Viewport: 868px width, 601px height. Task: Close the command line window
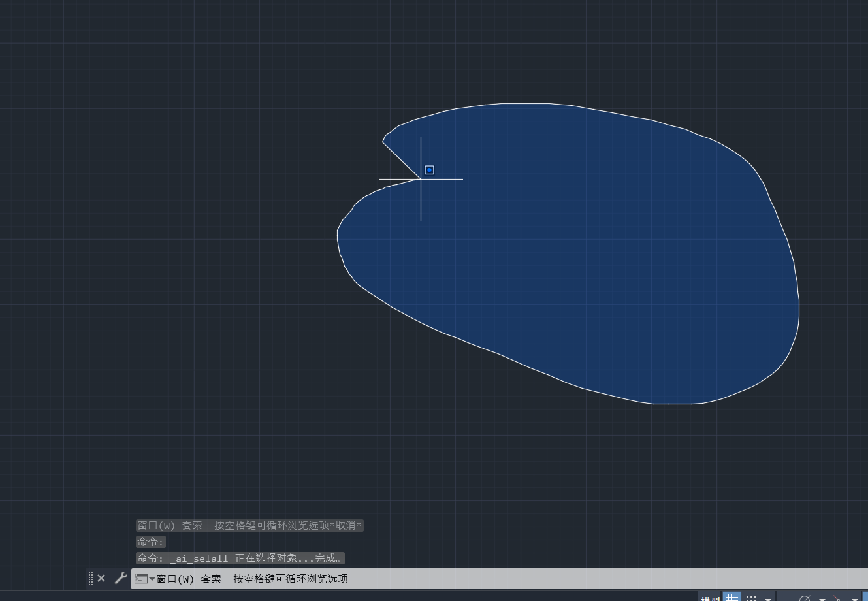pyautogui.click(x=101, y=578)
